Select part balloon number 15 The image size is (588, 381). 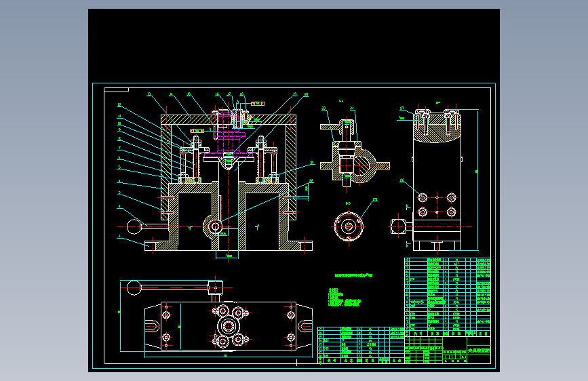point(189,94)
